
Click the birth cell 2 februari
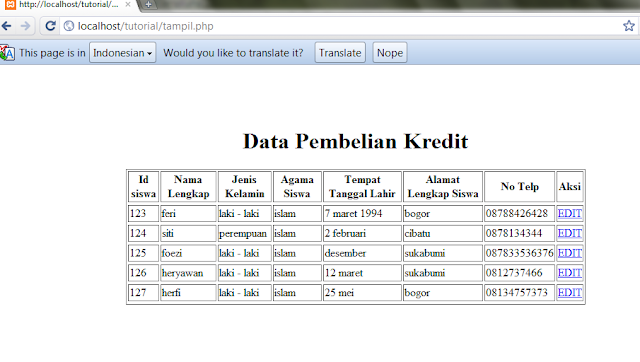tap(362, 233)
